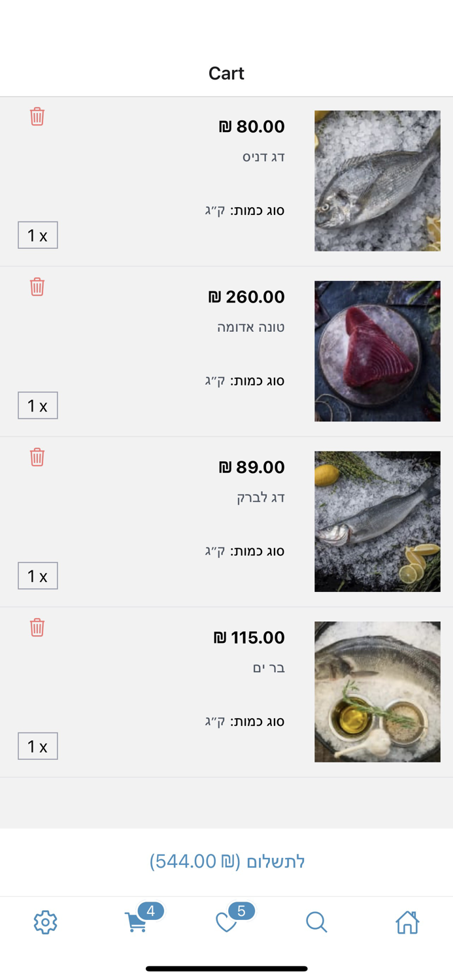Delete דג דניס using its trash icon
The height and width of the screenshot is (980, 453).
coord(37,116)
